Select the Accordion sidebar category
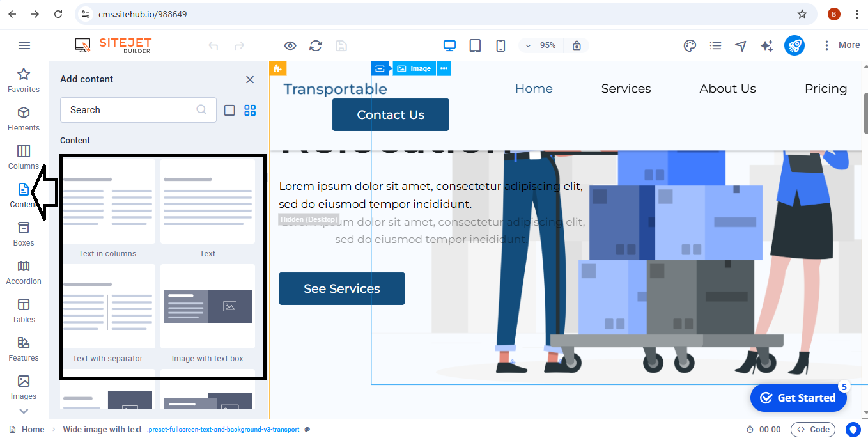 click(x=24, y=272)
